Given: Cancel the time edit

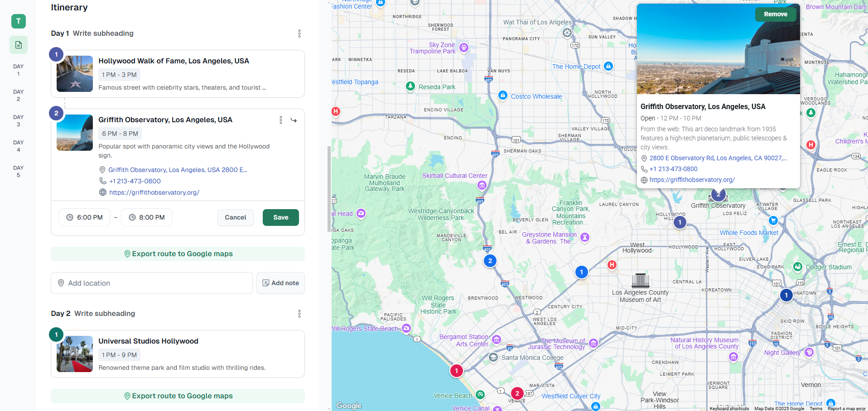Looking at the screenshot, I should pyautogui.click(x=235, y=217).
